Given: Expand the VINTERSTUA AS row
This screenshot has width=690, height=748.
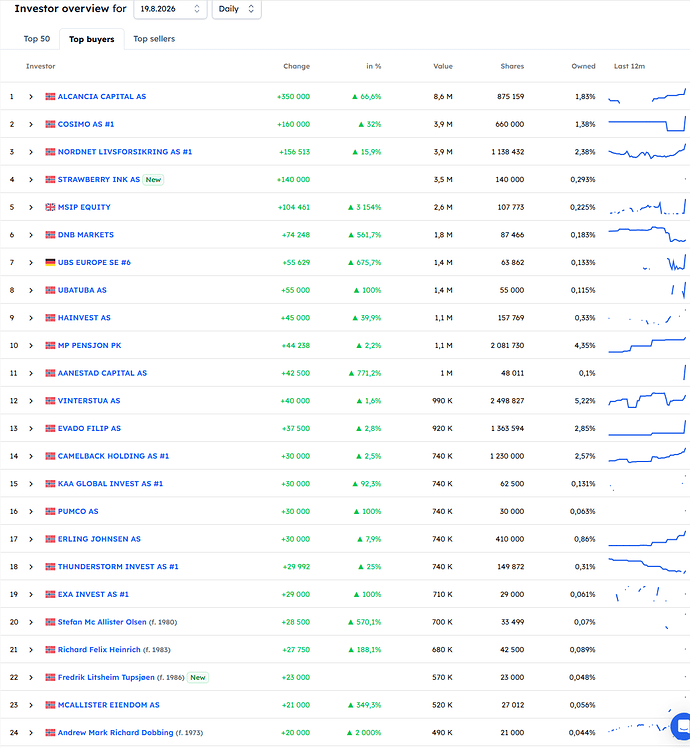Looking at the screenshot, I should point(31,401).
